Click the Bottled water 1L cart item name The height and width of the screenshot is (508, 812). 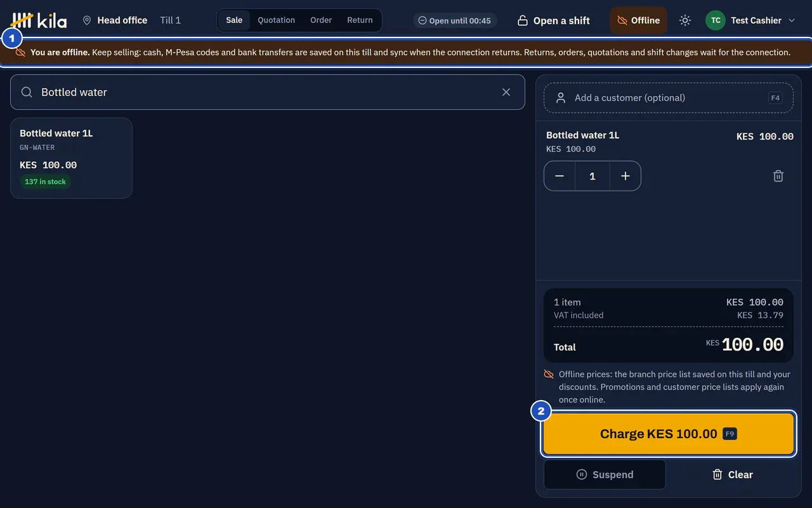pyautogui.click(x=582, y=135)
